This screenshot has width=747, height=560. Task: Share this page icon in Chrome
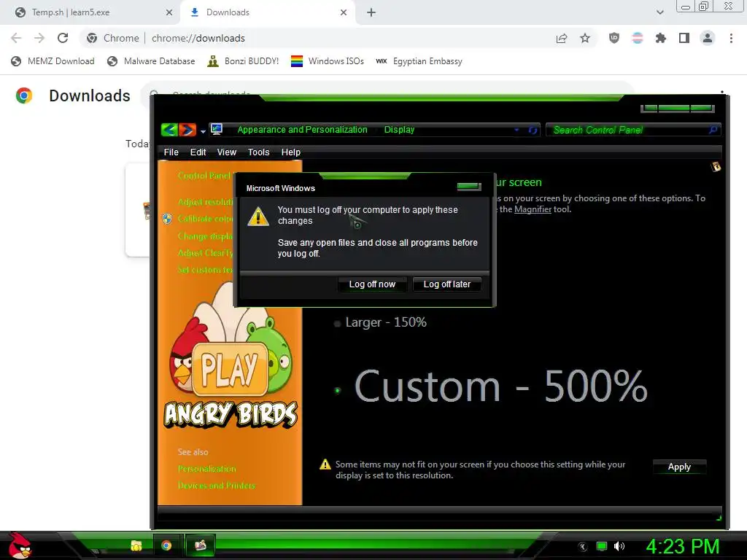point(562,38)
